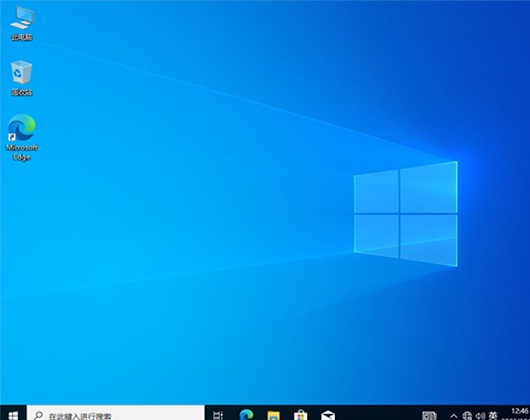Open the Mail app from taskbar
Viewport: 530px width, 420px height.
pyautogui.click(x=328, y=415)
